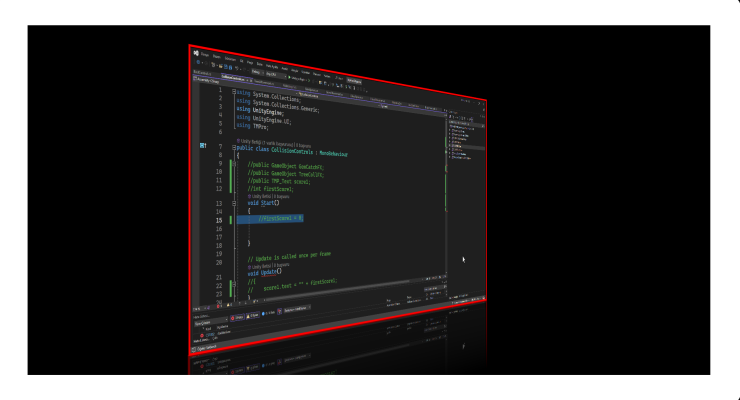Open the Debug configuration dropdown
Image resolution: width=740 pixels, height=400 pixels.
(258, 71)
